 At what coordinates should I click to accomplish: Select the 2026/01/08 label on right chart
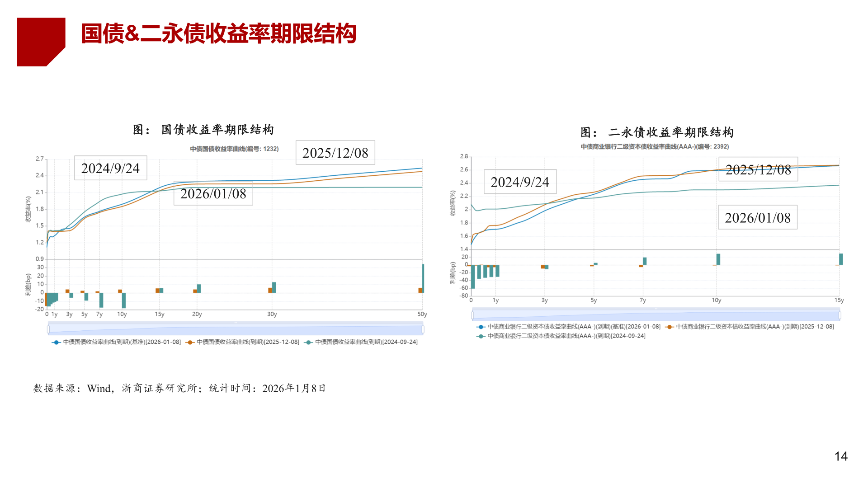click(x=758, y=217)
